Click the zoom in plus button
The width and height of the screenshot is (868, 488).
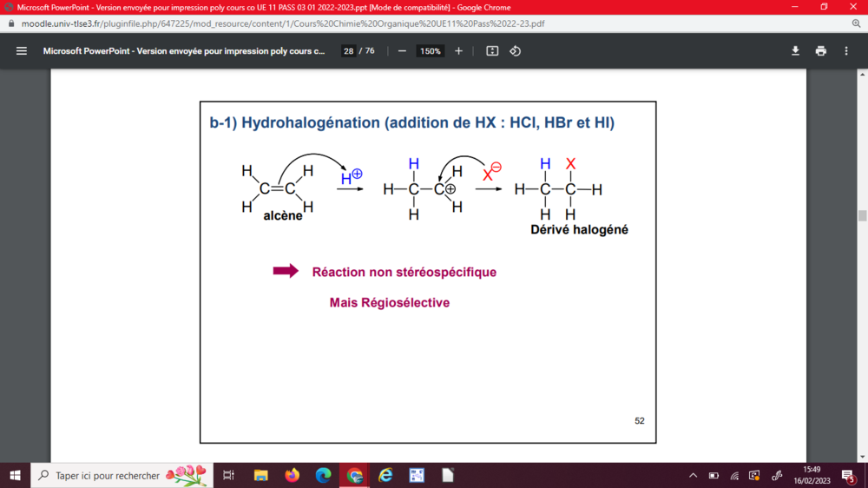click(459, 51)
